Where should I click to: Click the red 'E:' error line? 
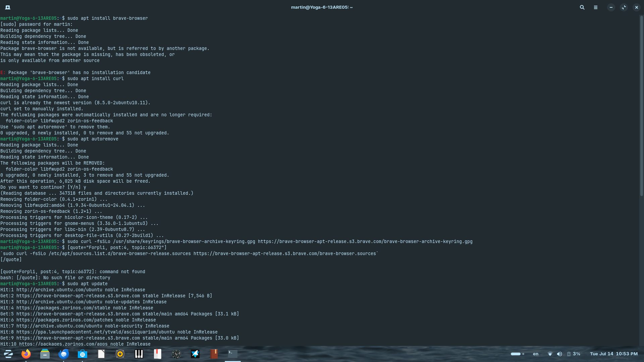point(75,72)
